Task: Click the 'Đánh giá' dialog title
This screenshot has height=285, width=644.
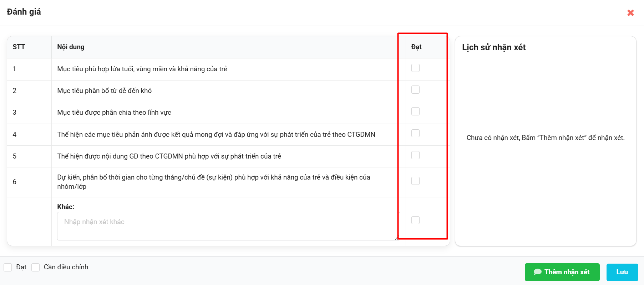Action: 24,12
